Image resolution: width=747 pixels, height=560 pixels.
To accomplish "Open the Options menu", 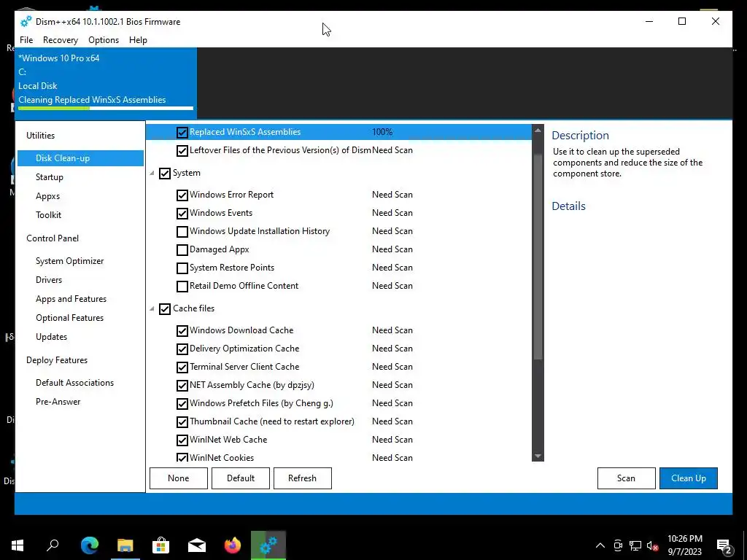I will tap(104, 40).
